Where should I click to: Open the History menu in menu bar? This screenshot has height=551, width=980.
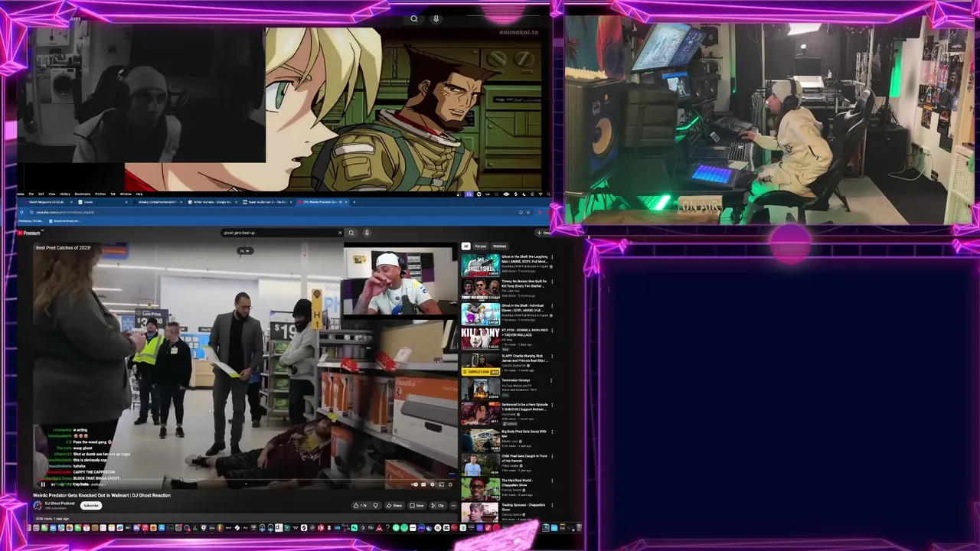[x=65, y=194]
